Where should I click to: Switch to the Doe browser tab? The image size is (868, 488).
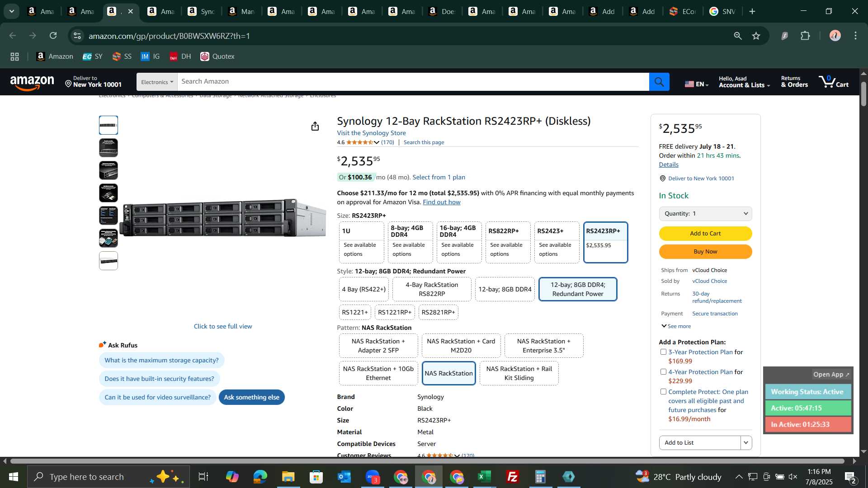coord(442,11)
